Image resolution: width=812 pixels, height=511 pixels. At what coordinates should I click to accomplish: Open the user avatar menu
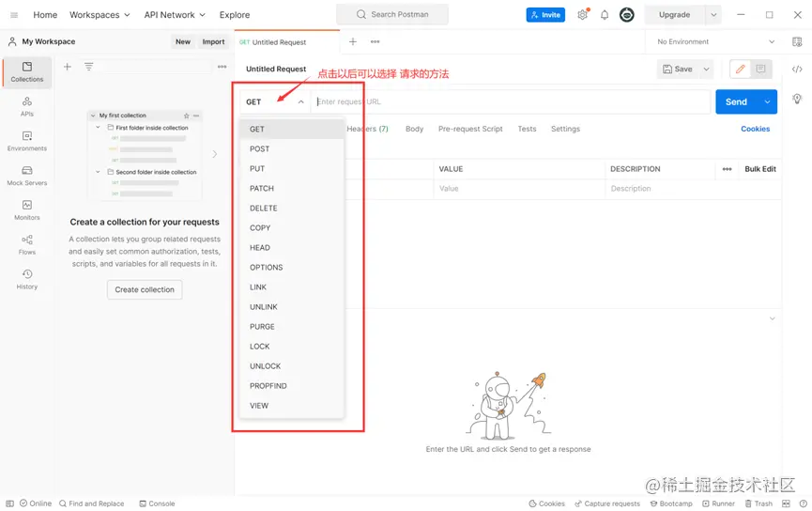627,14
